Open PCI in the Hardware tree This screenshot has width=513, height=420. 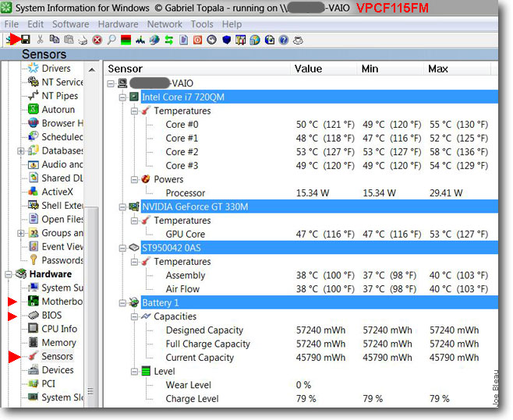click(x=48, y=383)
